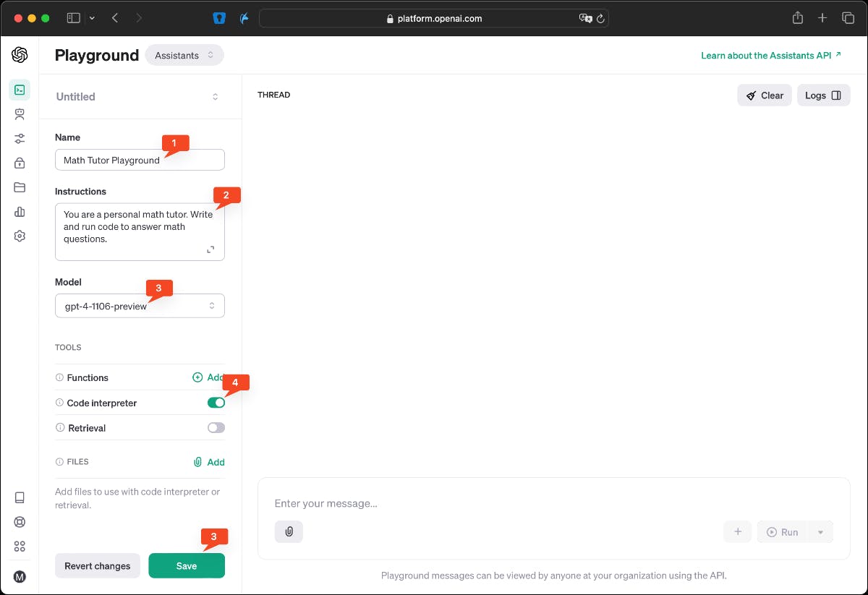Open the Run options dropdown arrow

tap(820, 532)
